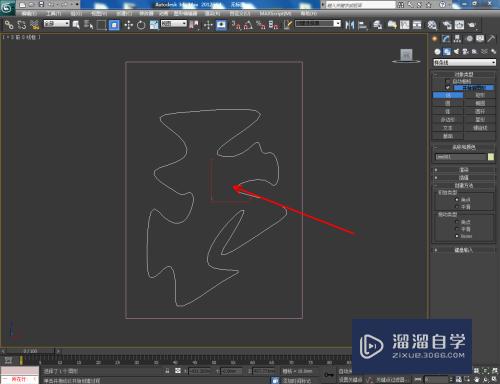The height and width of the screenshot is (384, 500).
Task: Open the selection filter dropdown
Action: click(x=57, y=23)
